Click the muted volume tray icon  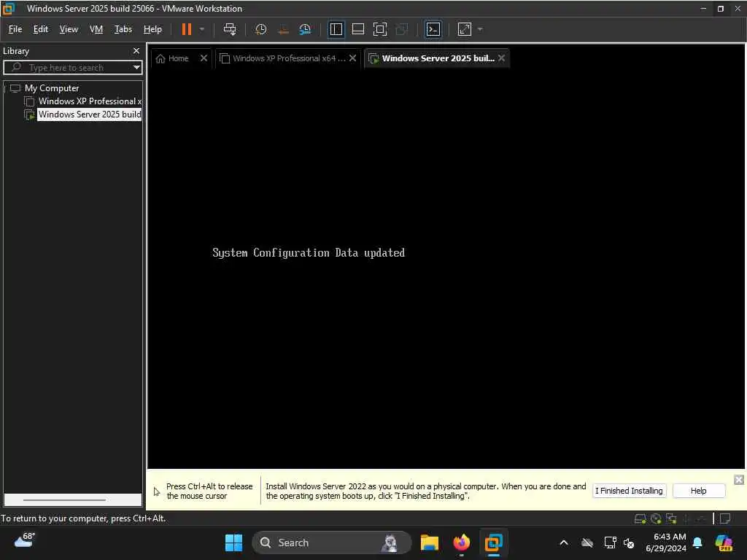point(629,542)
